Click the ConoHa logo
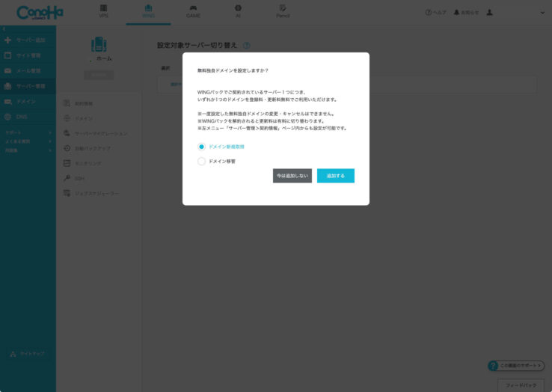552x392 pixels. (x=40, y=13)
